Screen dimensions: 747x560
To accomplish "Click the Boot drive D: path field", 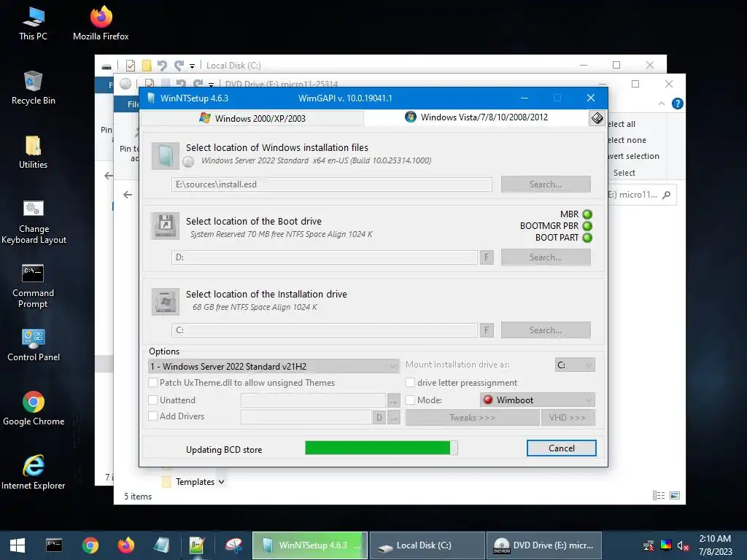I will (x=325, y=257).
